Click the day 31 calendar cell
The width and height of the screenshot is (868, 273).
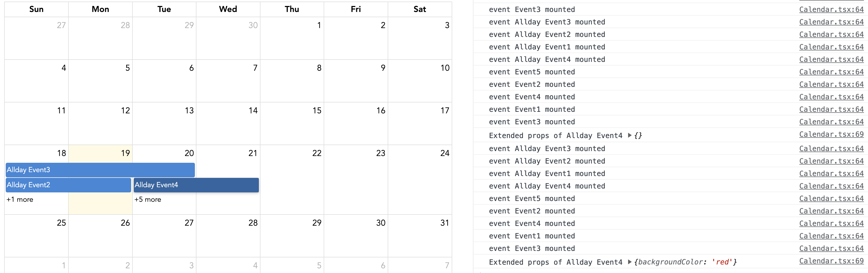coord(419,236)
